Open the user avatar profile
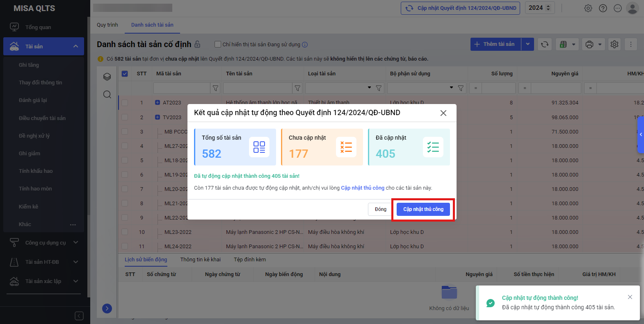 click(633, 8)
